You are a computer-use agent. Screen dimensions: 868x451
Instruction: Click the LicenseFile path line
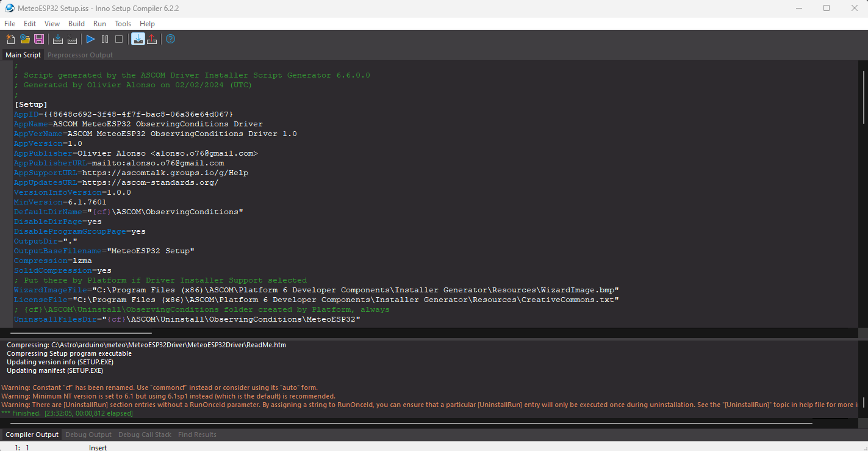317,300
